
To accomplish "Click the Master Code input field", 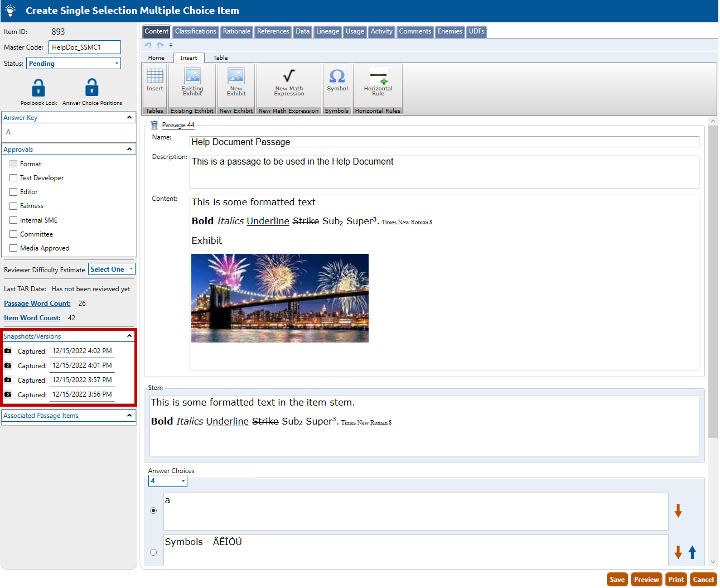I will coord(84,47).
